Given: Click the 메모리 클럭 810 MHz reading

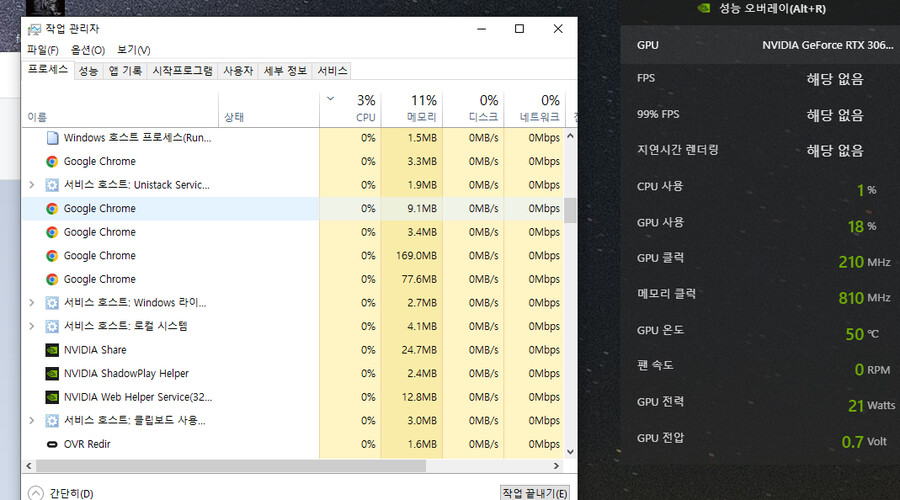Looking at the screenshot, I should pyautogui.click(x=864, y=298).
